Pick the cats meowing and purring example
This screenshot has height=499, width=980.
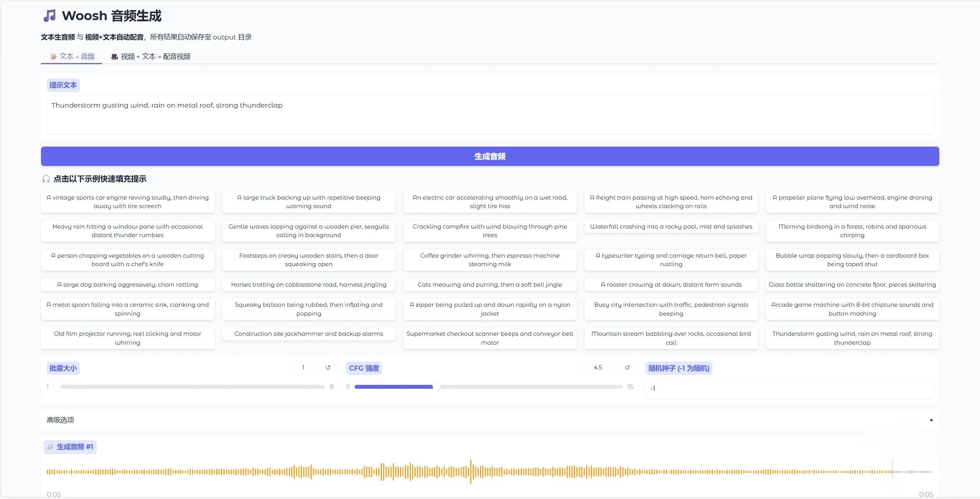(x=490, y=285)
